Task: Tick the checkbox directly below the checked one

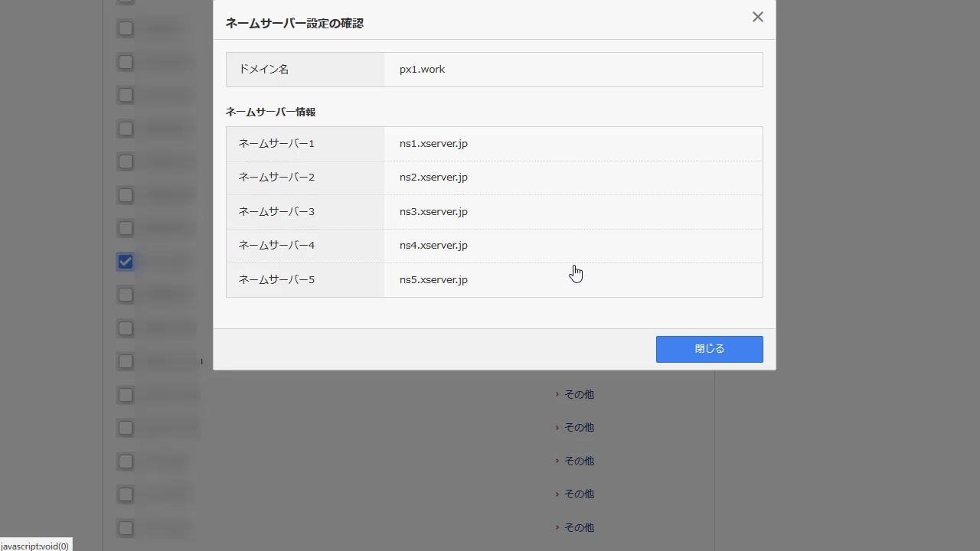Action: [126, 295]
